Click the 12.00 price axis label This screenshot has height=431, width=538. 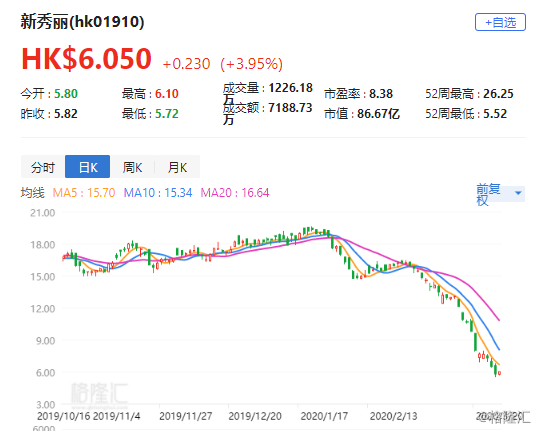click(x=43, y=309)
